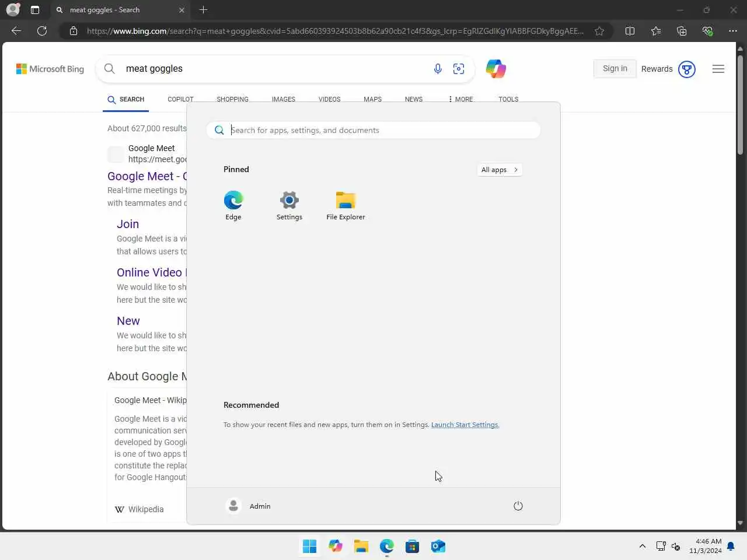
Task: Click the Sign in button on Bing
Action: click(615, 68)
